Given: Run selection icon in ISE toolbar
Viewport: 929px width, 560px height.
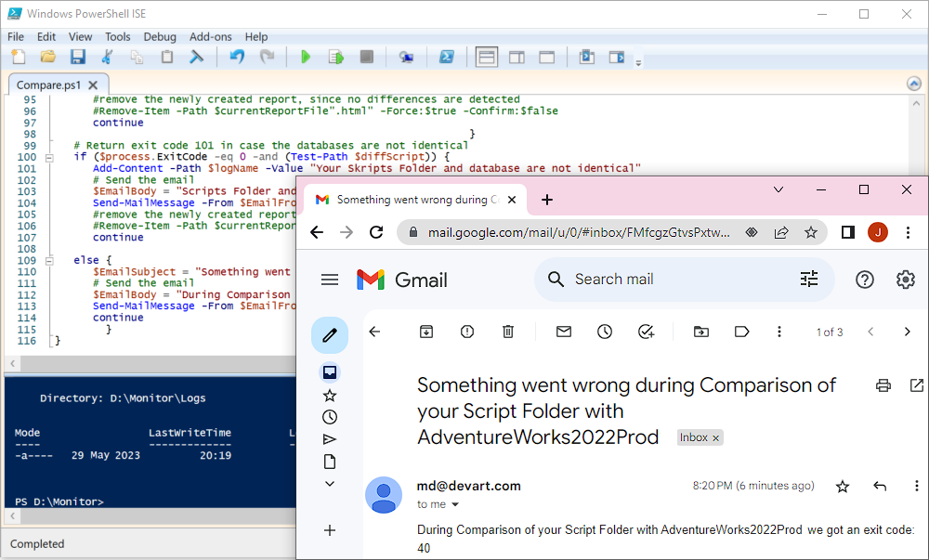Looking at the screenshot, I should point(336,57).
